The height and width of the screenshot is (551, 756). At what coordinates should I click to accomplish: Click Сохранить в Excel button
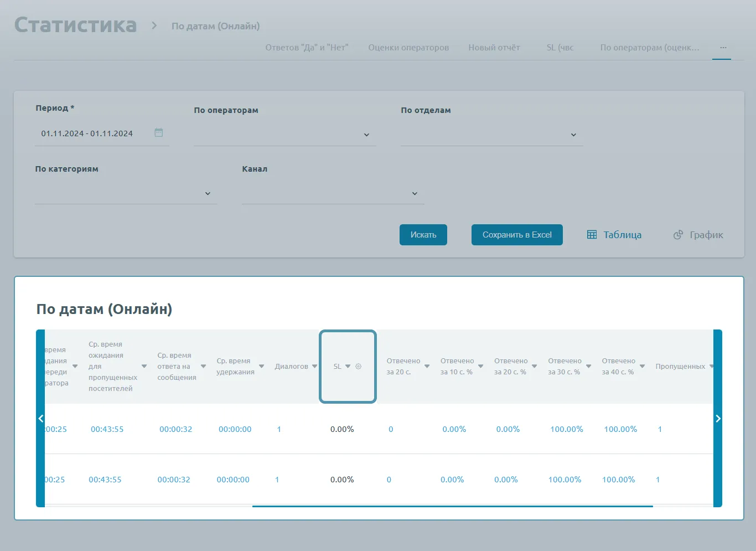pos(517,235)
